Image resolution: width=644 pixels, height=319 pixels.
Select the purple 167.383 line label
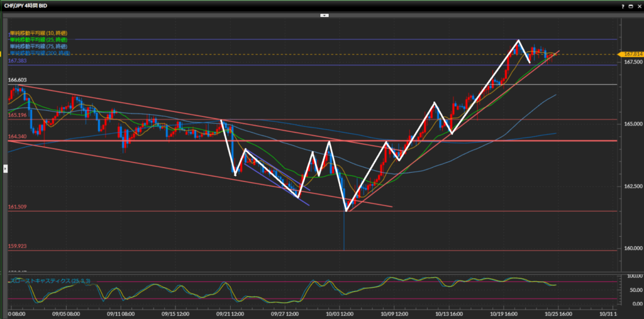coord(17,61)
